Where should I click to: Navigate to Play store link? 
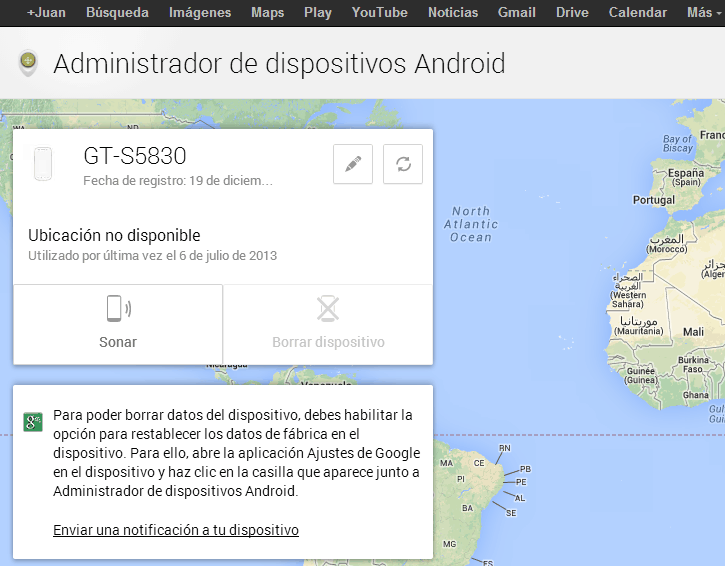[x=318, y=13]
